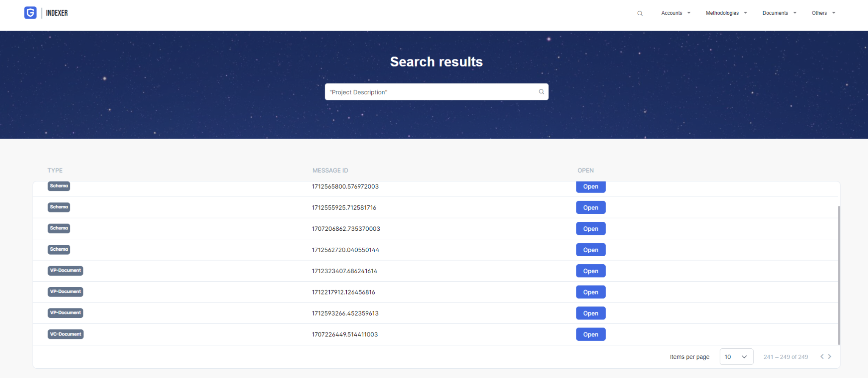Open the Documents menu
This screenshot has width=868, height=378.
click(779, 13)
